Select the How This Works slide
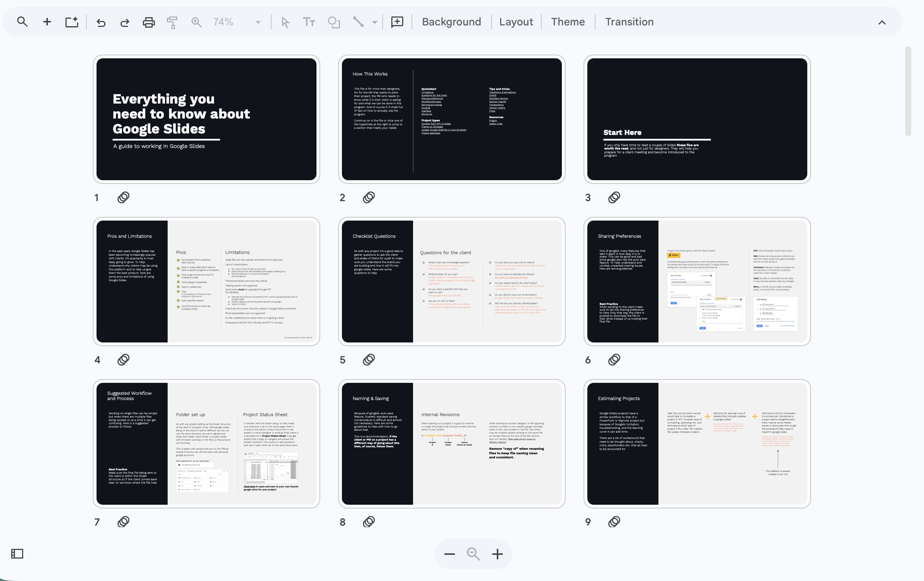The height and width of the screenshot is (581, 924). click(x=452, y=119)
